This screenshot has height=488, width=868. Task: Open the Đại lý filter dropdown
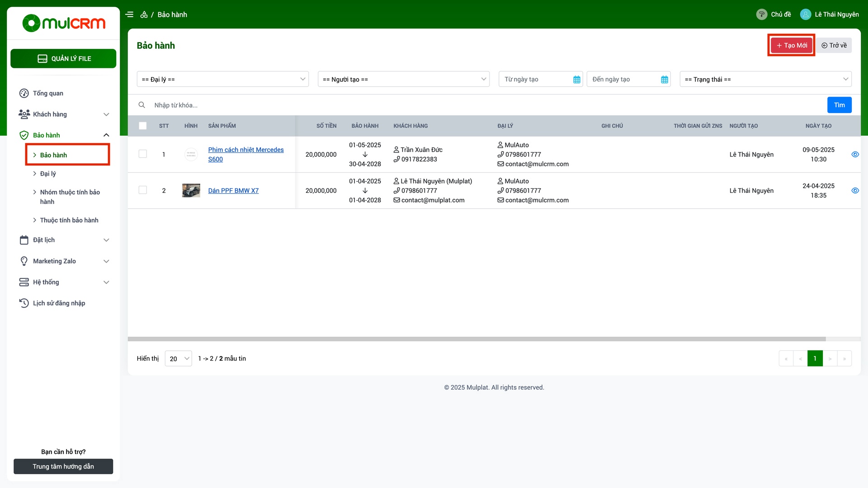tap(223, 80)
